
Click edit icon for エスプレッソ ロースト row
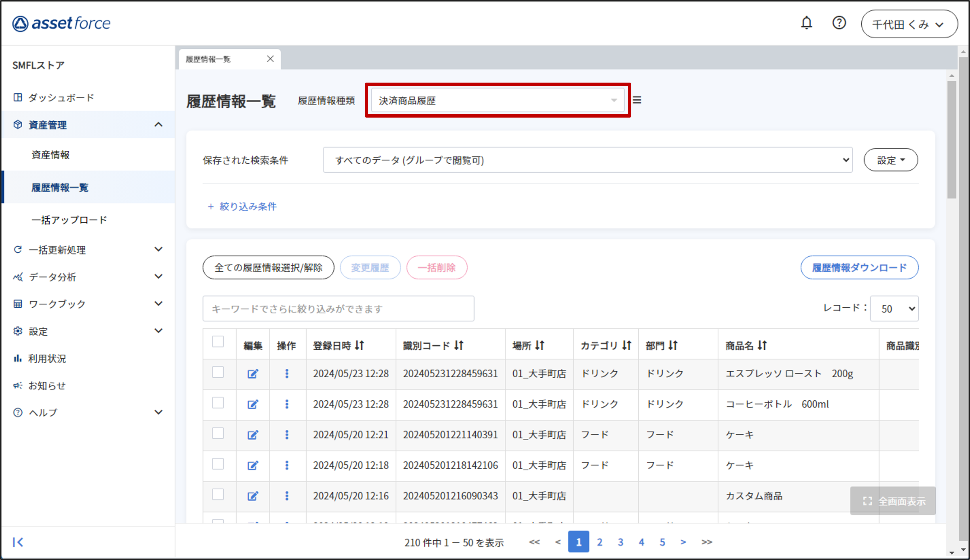pyautogui.click(x=253, y=374)
